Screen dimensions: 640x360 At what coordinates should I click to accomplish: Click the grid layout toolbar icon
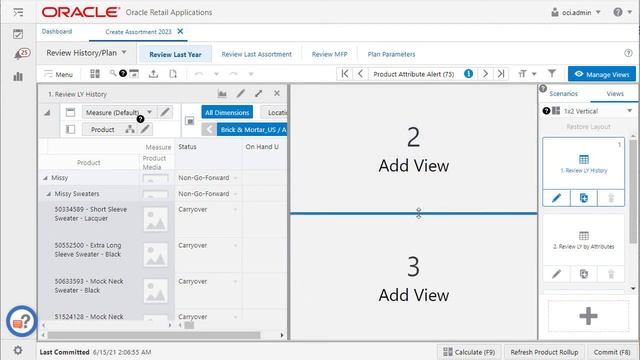pyautogui.click(x=95, y=73)
